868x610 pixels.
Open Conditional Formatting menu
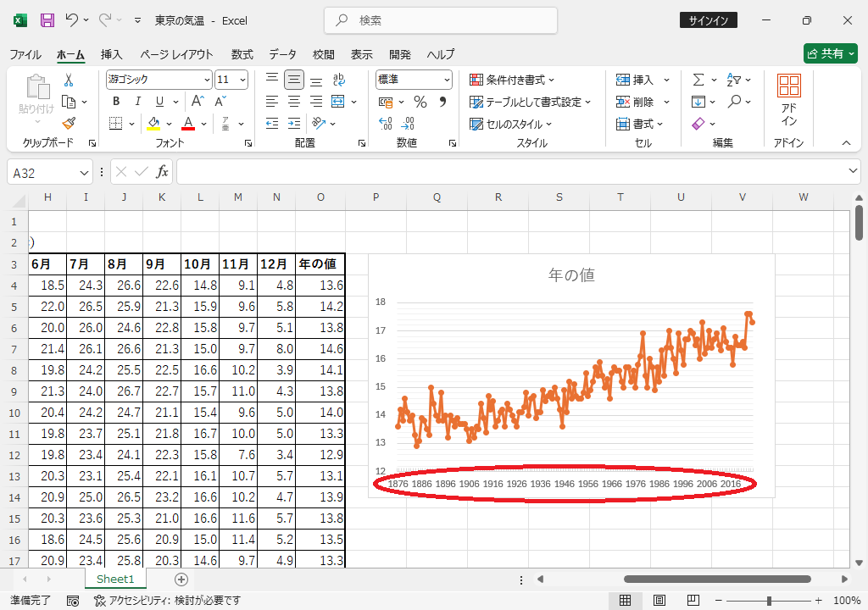click(x=511, y=80)
